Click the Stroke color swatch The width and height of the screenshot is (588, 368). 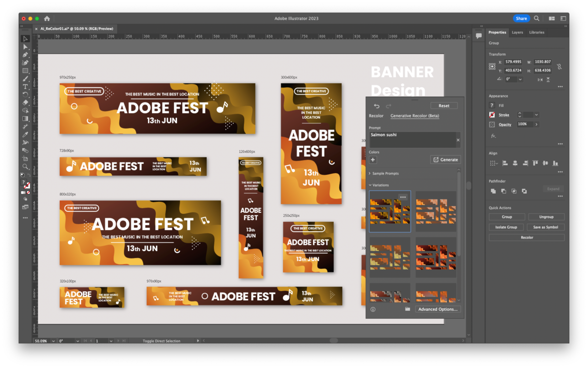click(492, 115)
